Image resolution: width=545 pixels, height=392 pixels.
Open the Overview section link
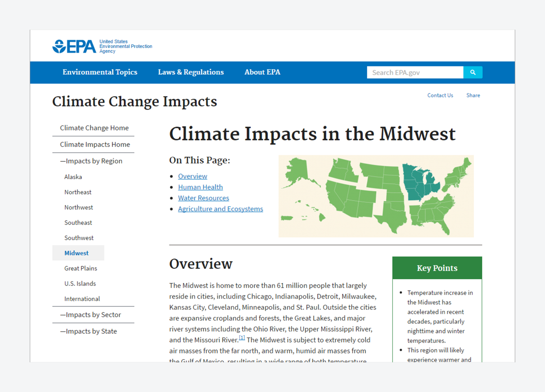(193, 176)
